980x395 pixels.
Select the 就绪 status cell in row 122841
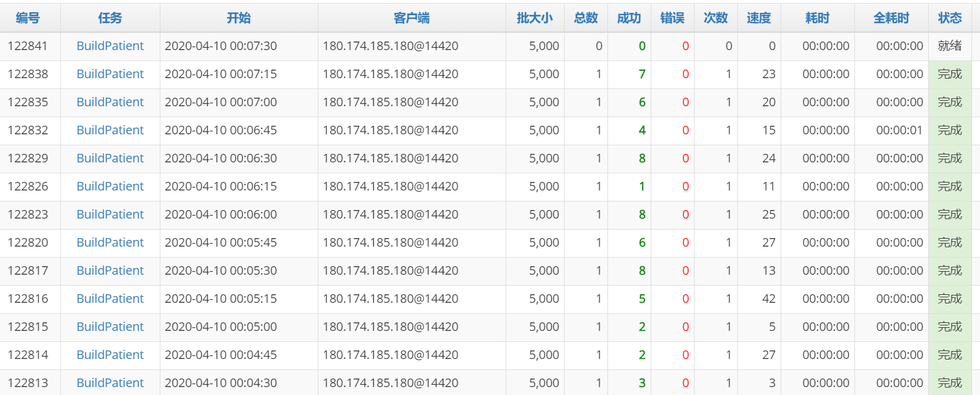[x=950, y=46]
